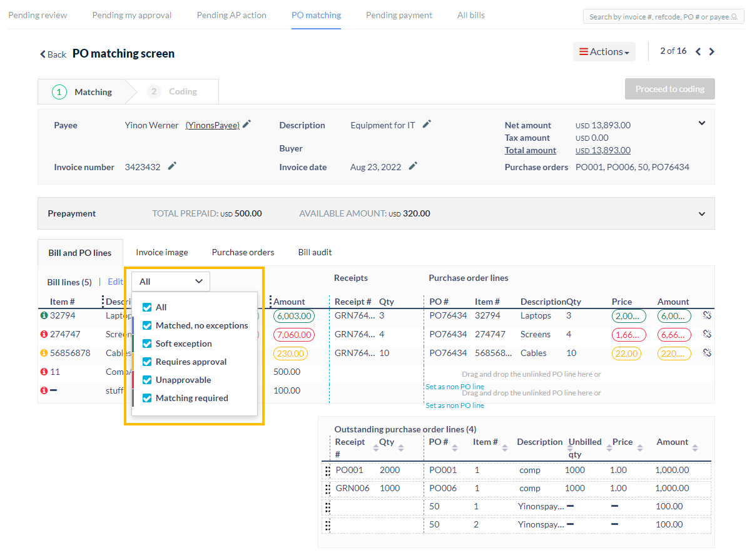Uncheck Unapprovable filter
The height and width of the screenshot is (560, 752).
point(147,380)
